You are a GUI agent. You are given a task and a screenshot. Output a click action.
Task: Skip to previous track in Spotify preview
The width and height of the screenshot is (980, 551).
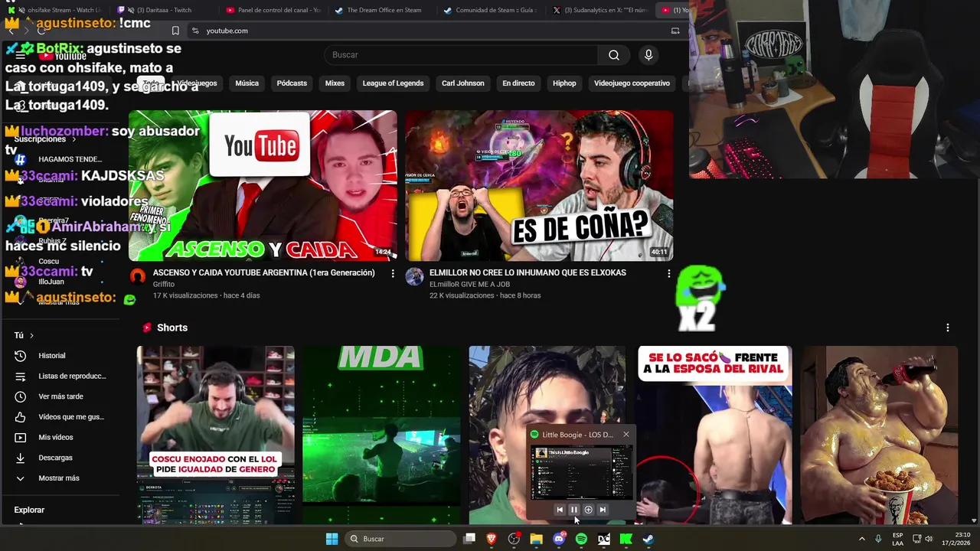click(559, 510)
